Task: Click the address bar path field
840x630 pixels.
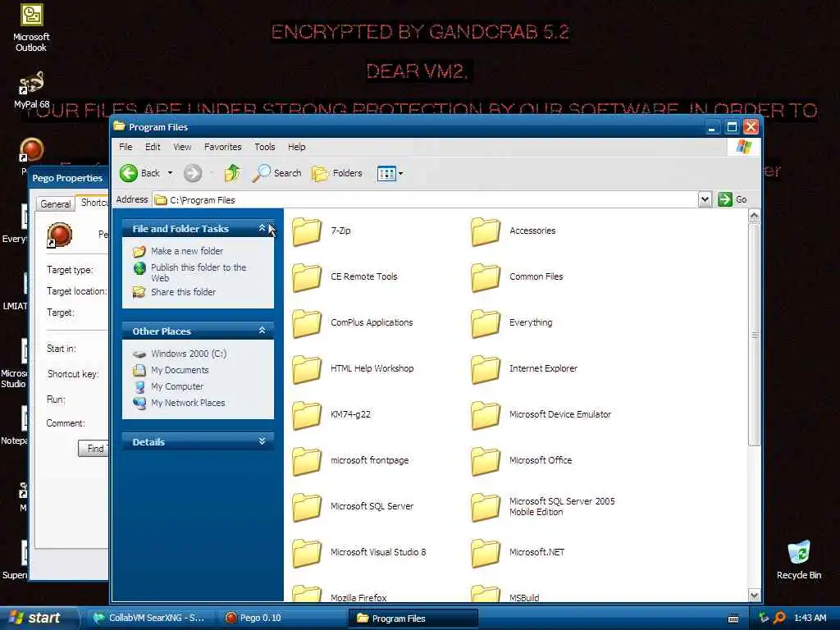Action: [426, 200]
